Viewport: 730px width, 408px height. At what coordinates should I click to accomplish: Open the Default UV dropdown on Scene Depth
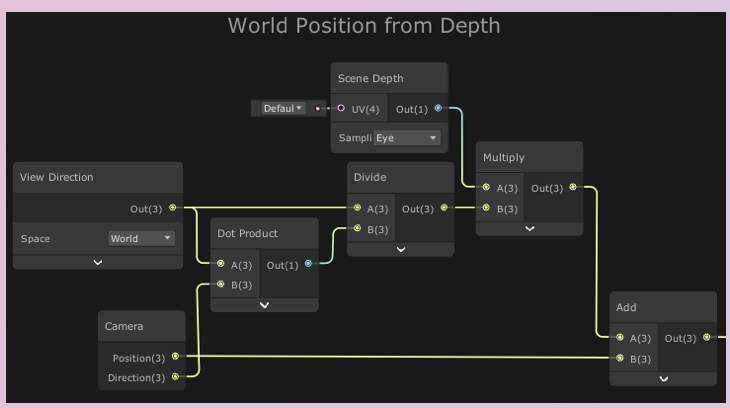pyautogui.click(x=283, y=109)
